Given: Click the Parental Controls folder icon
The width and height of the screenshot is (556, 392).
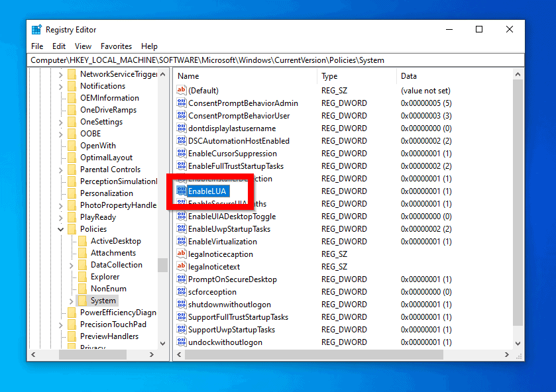Looking at the screenshot, I should pyautogui.click(x=72, y=169).
